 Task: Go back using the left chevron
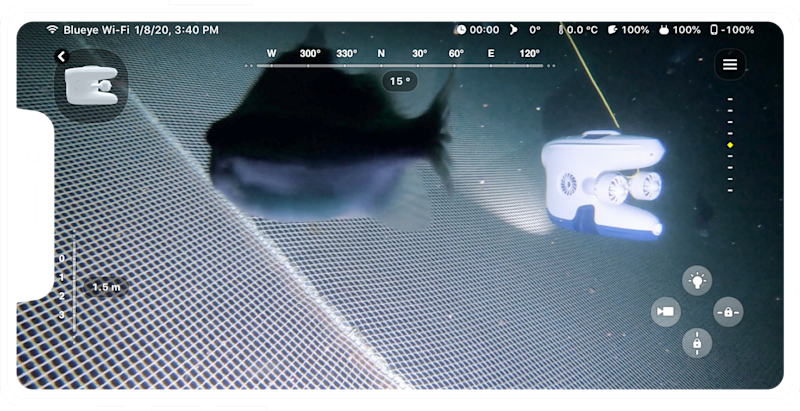click(62, 56)
